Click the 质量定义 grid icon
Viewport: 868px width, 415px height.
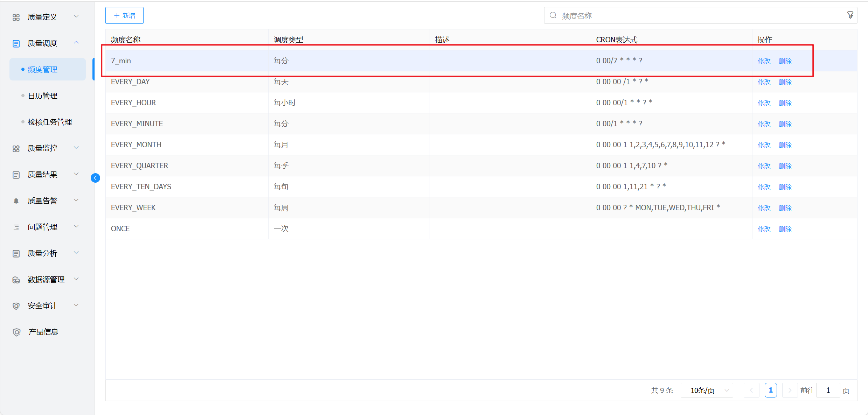point(16,17)
